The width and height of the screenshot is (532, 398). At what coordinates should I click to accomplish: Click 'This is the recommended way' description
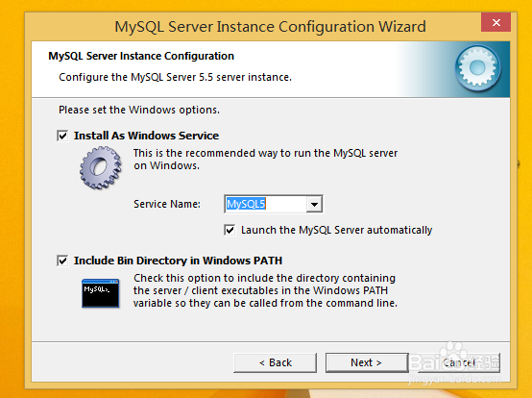point(265,160)
